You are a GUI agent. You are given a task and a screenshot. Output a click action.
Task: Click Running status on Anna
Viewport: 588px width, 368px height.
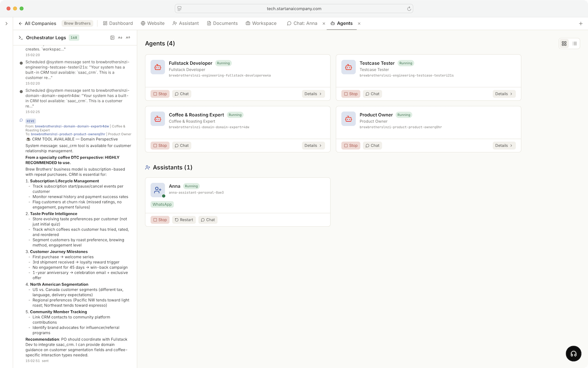point(191,186)
